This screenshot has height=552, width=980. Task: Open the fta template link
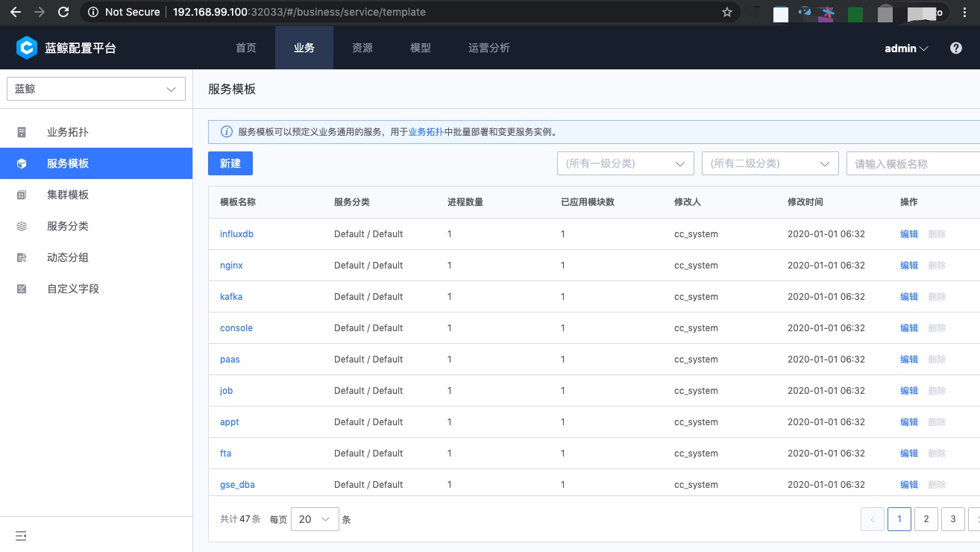[x=226, y=454]
